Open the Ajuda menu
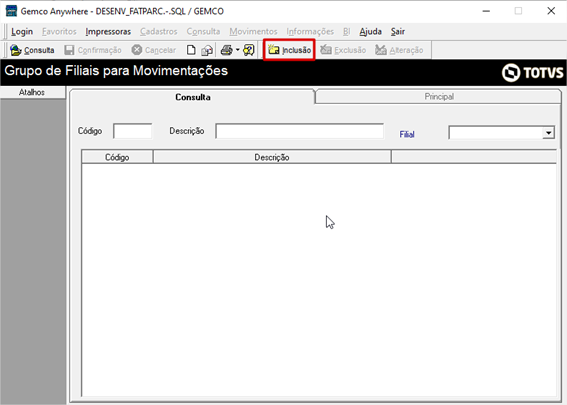Screen dimensions: 567x405 (371, 31)
